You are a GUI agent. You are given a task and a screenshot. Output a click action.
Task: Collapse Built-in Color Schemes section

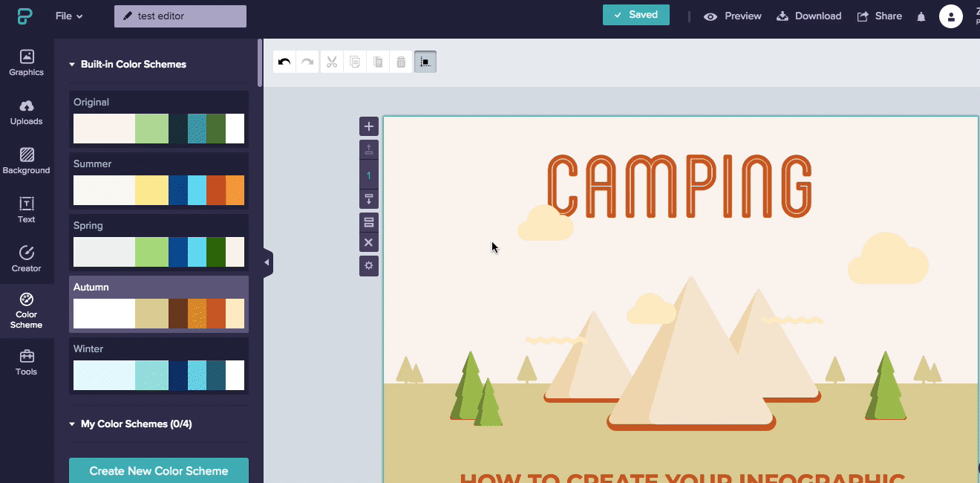point(127,65)
